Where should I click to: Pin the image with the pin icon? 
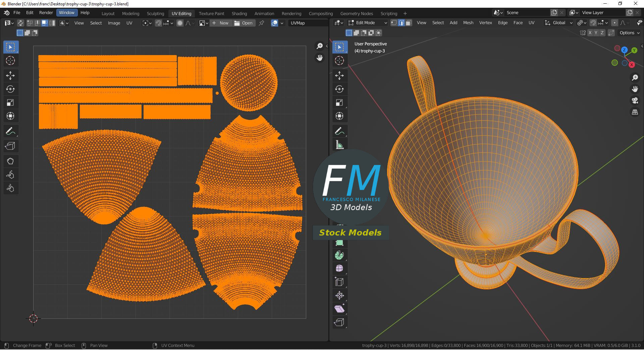[261, 23]
